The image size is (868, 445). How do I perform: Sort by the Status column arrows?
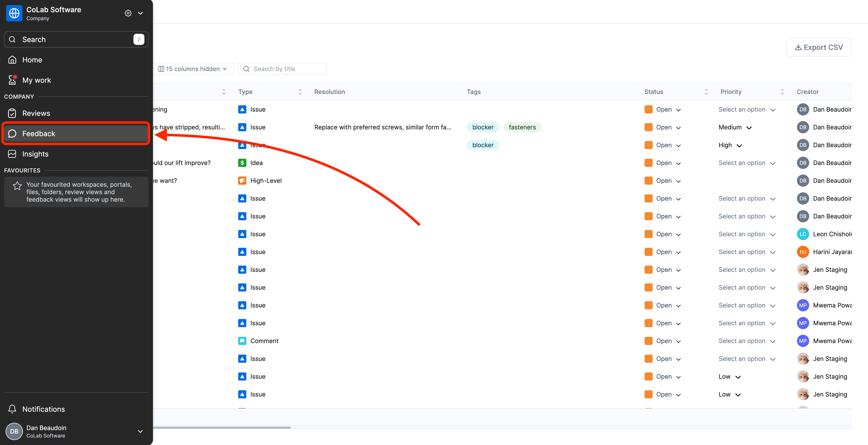(706, 92)
